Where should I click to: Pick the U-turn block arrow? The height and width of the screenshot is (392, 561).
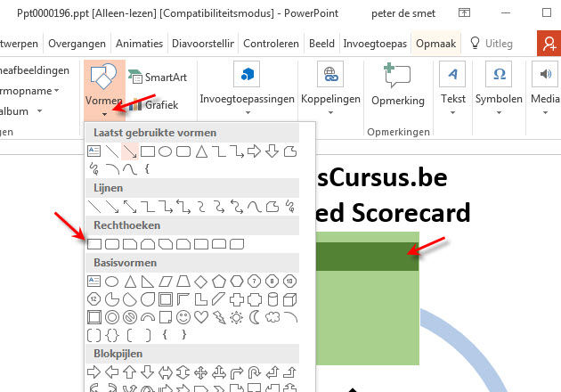coord(255,372)
